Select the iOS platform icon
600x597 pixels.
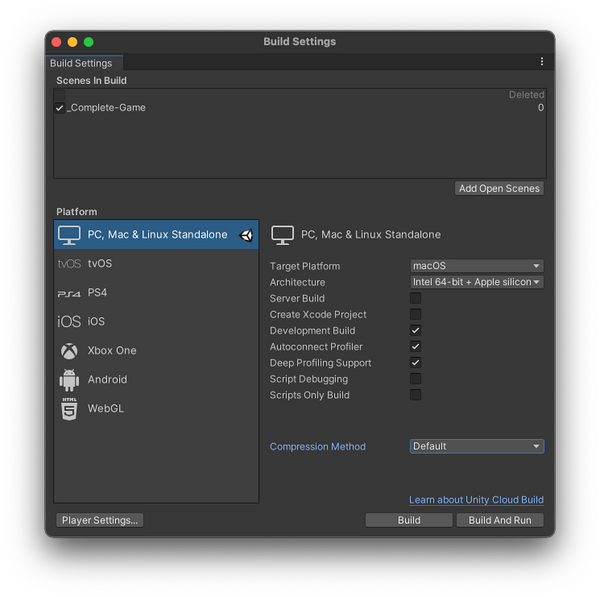(69, 321)
